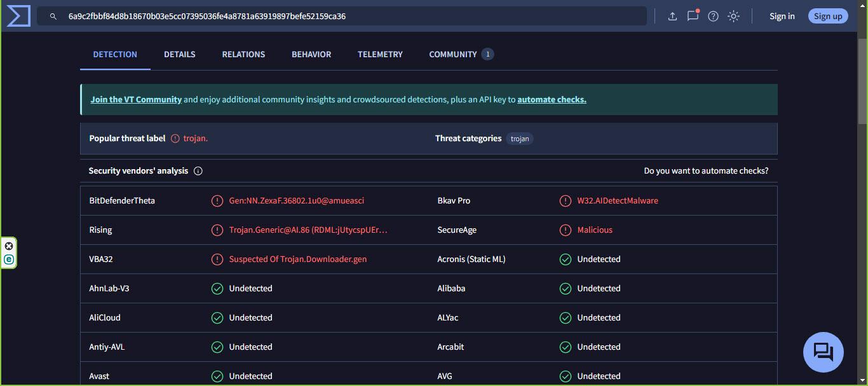The width and height of the screenshot is (868, 386).
Task: Open the floating chat bubble button
Action: click(x=824, y=352)
